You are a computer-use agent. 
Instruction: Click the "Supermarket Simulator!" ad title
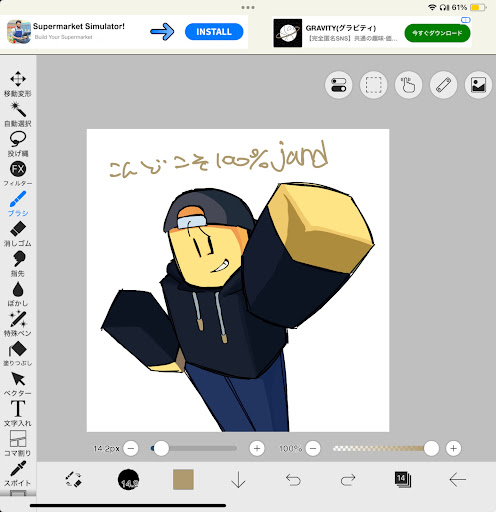pyautogui.click(x=79, y=26)
